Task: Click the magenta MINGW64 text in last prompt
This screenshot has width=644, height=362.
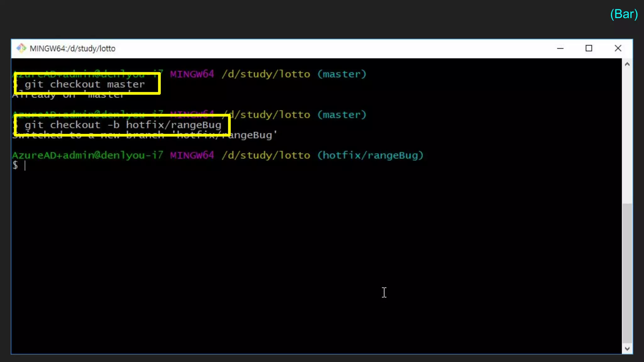Action: click(x=192, y=155)
